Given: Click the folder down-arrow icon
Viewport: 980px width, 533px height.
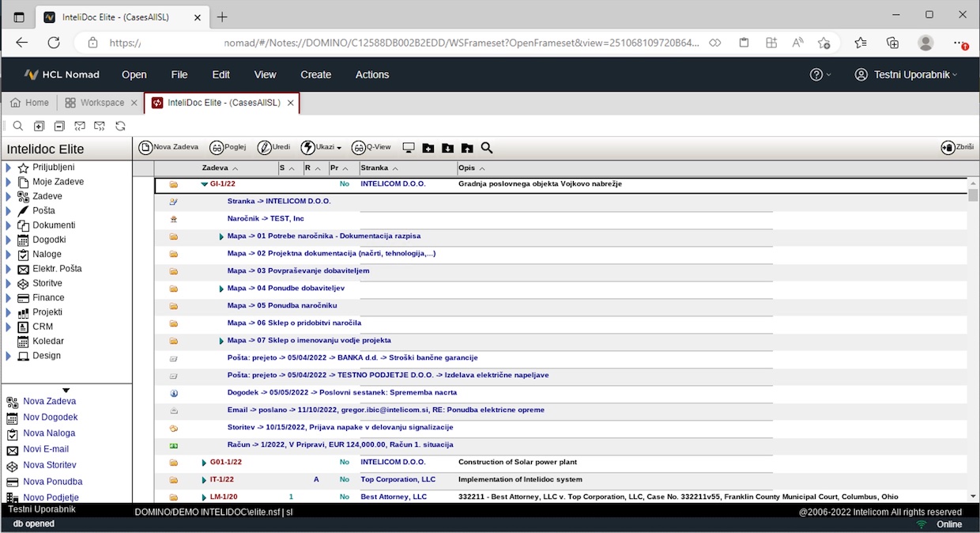Looking at the screenshot, I should click(447, 148).
